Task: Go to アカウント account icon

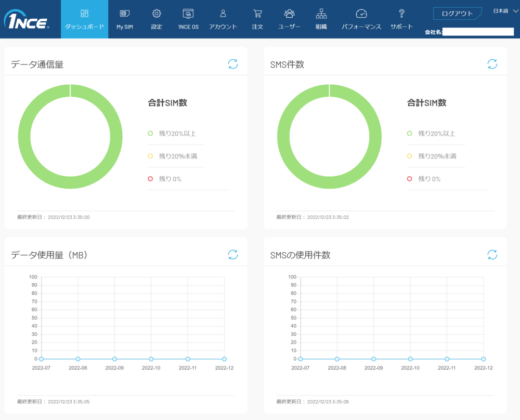Action: pyautogui.click(x=223, y=14)
